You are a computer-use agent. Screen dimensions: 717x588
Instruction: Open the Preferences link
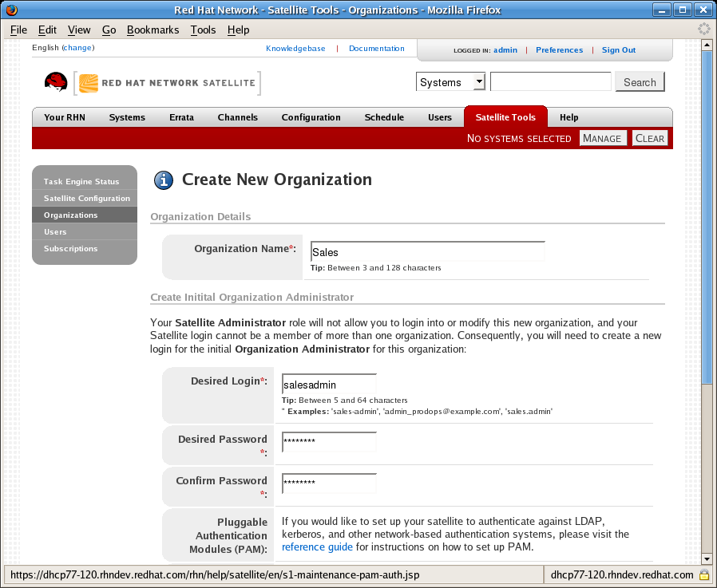click(x=559, y=49)
